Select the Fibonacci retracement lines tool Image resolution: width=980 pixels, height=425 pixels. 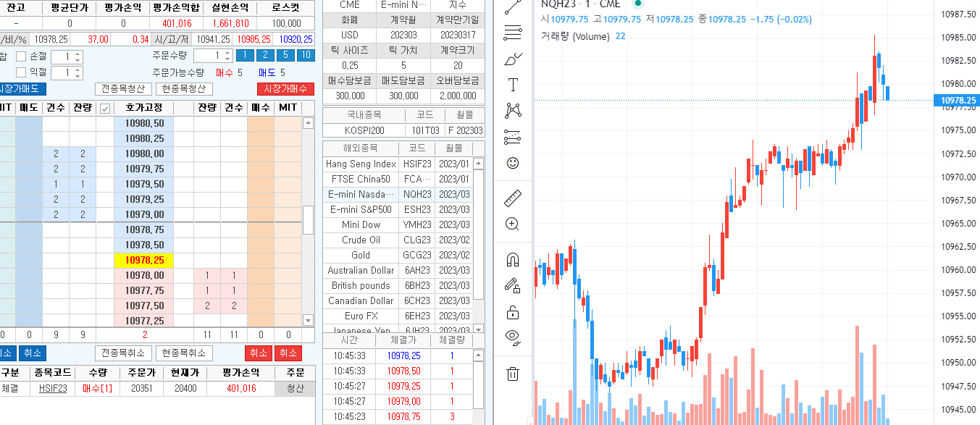(x=513, y=33)
